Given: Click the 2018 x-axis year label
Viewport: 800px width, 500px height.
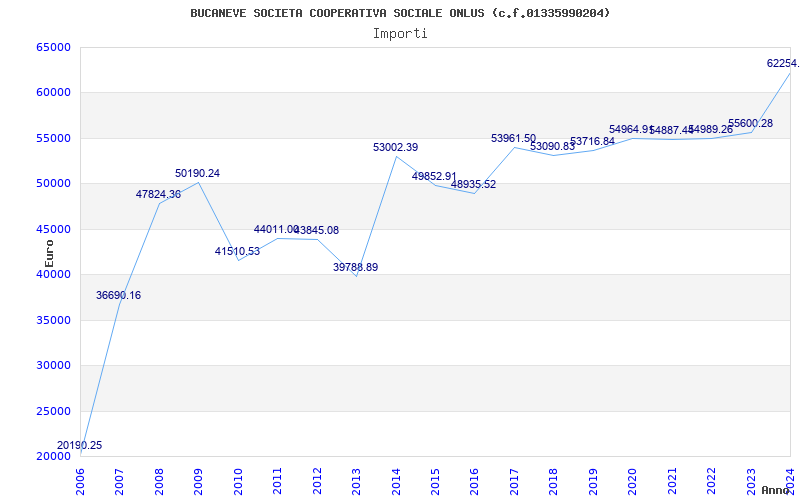Looking at the screenshot, I should [554, 481].
